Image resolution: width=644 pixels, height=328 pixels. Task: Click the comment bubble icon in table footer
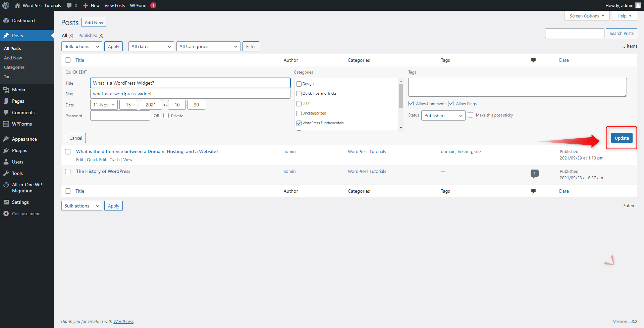click(x=533, y=191)
